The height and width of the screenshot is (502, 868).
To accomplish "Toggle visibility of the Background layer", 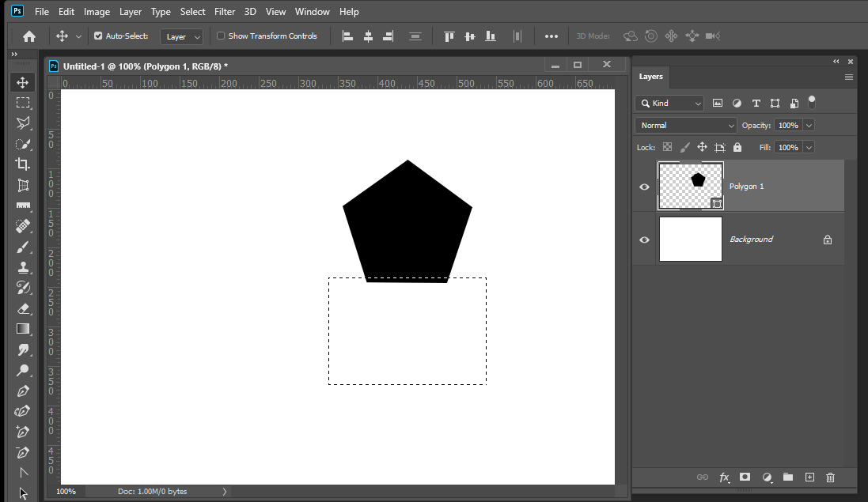I will pyautogui.click(x=644, y=239).
